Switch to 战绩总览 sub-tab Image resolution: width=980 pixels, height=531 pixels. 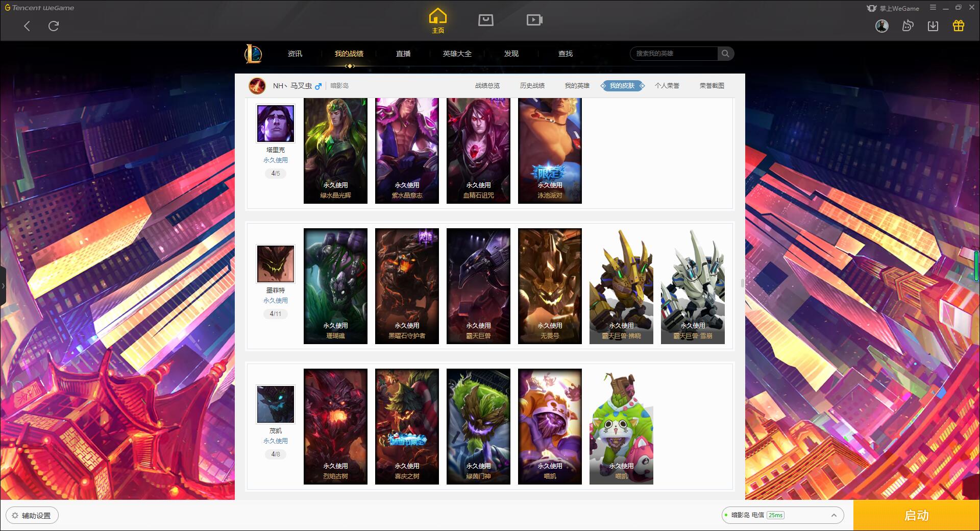coord(487,86)
